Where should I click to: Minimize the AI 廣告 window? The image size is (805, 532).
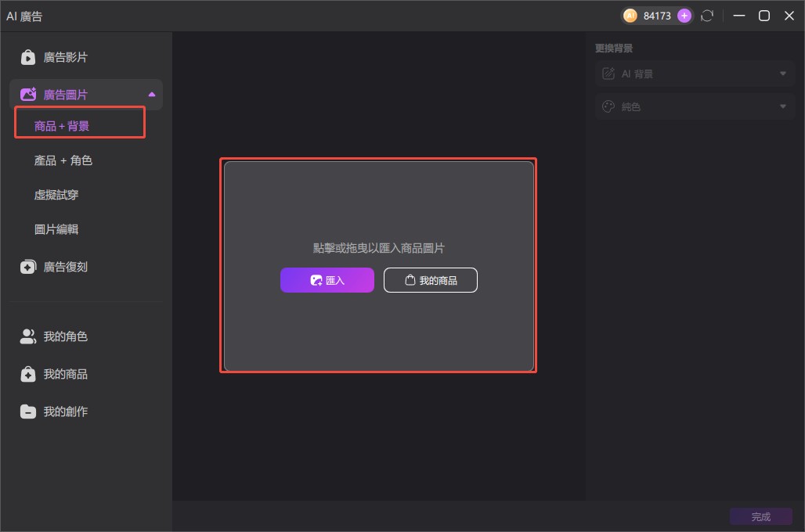pos(738,16)
